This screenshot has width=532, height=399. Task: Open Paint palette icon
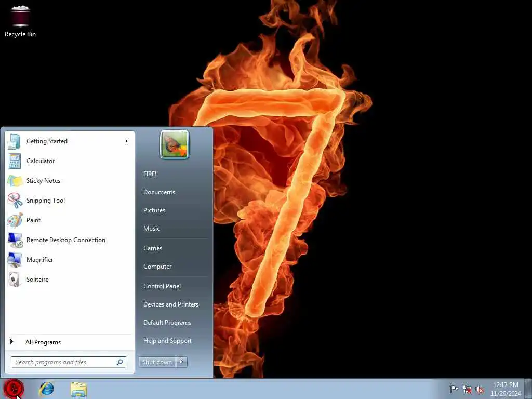(15, 220)
